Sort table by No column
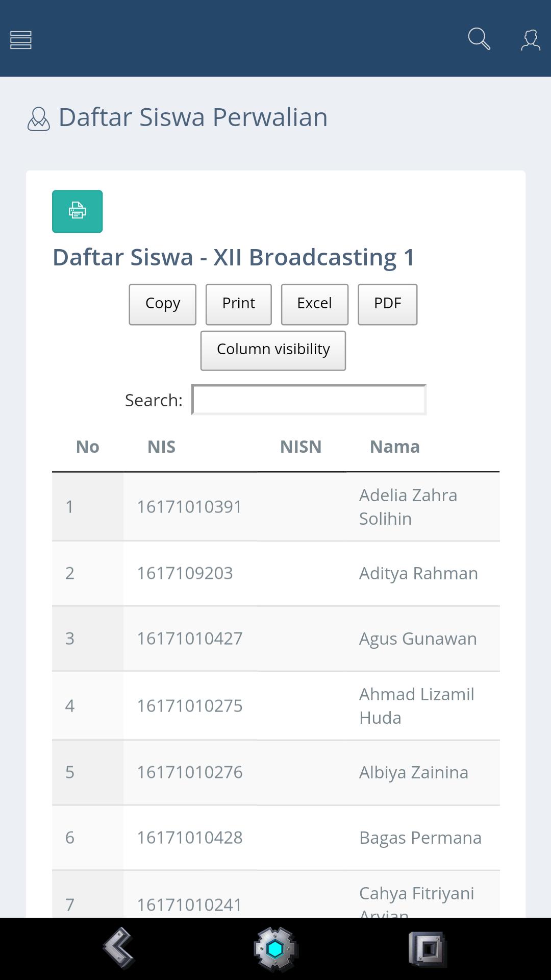The height and width of the screenshot is (980, 551). pyautogui.click(x=88, y=447)
